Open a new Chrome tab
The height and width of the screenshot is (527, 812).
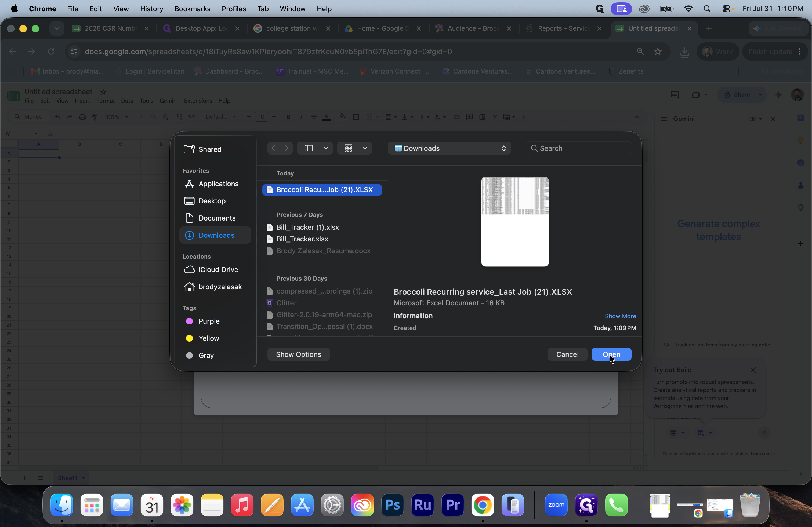pyautogui.click(x=709, y=28)
